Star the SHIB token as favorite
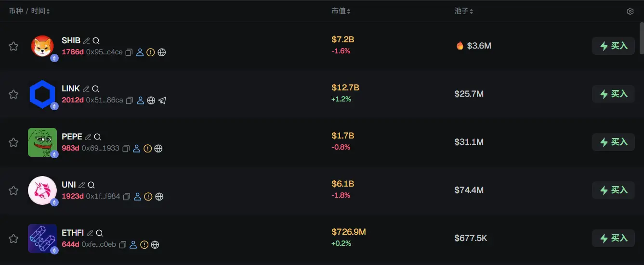 [13, 46]
